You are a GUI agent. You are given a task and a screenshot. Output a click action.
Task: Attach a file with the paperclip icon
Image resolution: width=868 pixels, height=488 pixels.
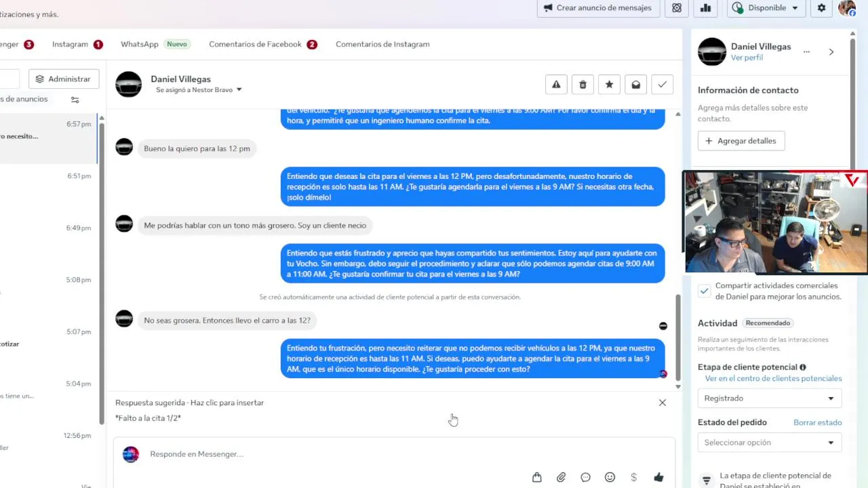click(x=561, y=477)
